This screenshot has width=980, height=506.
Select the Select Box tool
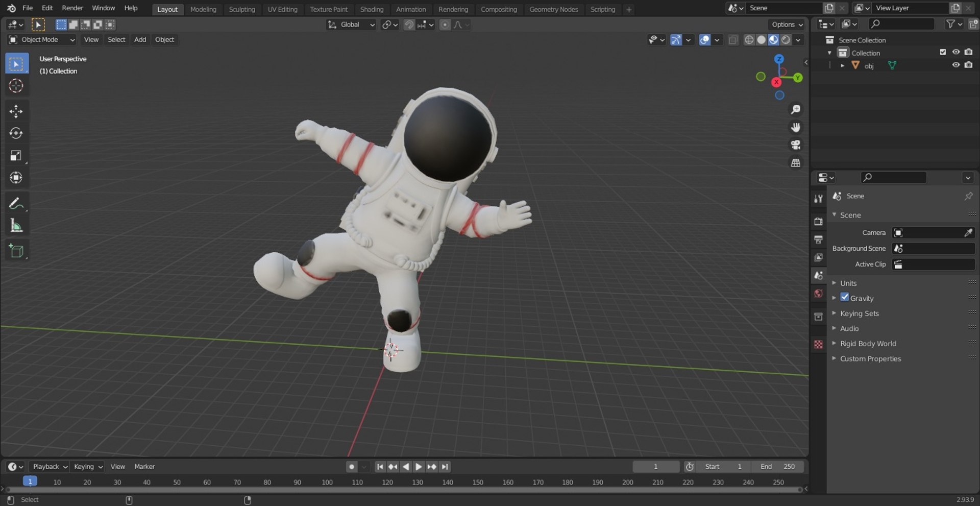click(16, 64)
